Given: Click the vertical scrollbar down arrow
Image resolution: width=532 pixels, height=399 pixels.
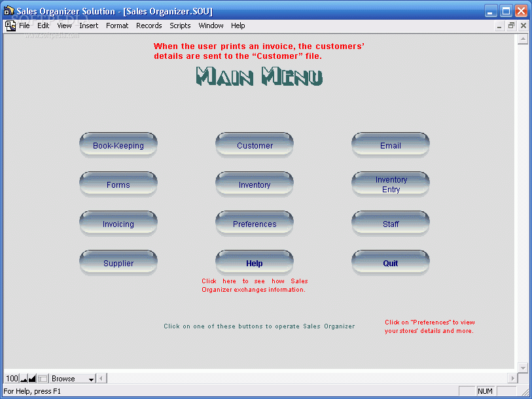Looking at the screenshot, I should [523, 368].
